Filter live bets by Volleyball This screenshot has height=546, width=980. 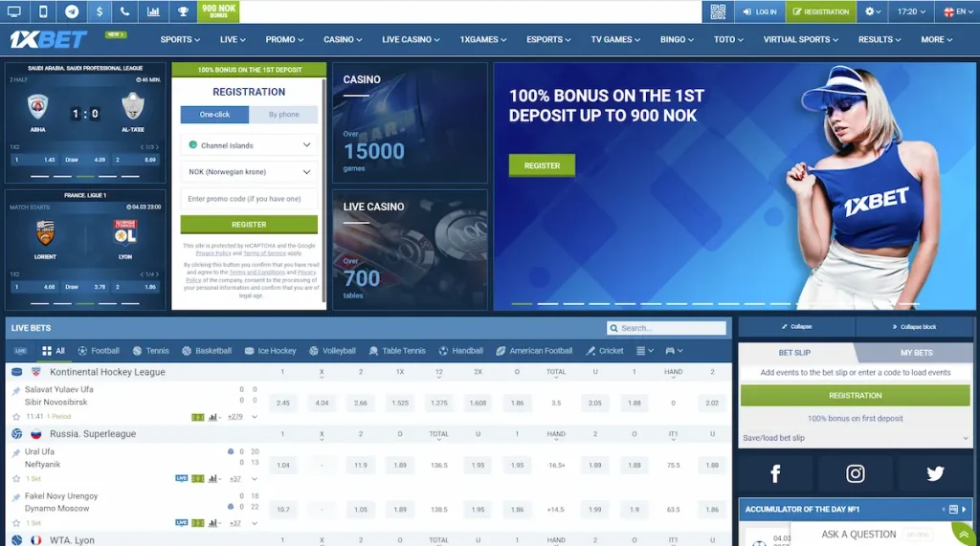(332, 351)
